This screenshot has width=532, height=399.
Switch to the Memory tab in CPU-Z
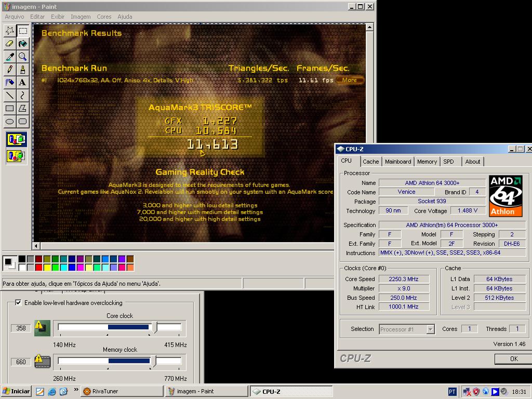pyautogui.click(x=427, y=162)
